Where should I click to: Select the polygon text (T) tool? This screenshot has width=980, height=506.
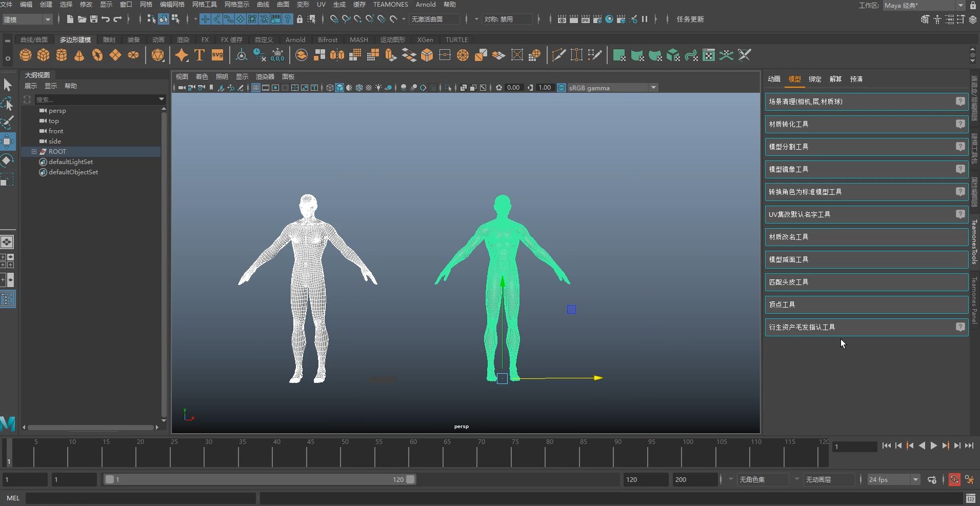(x=199, y=55)
